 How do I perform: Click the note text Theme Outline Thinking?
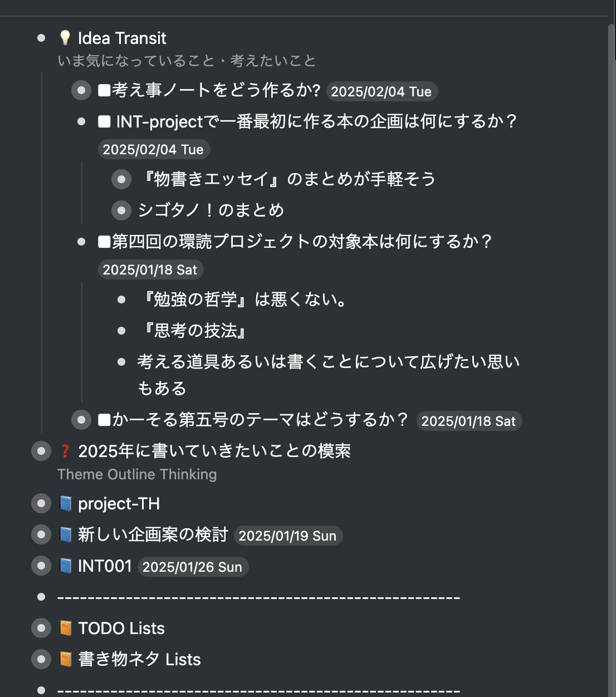pos(137,474)
